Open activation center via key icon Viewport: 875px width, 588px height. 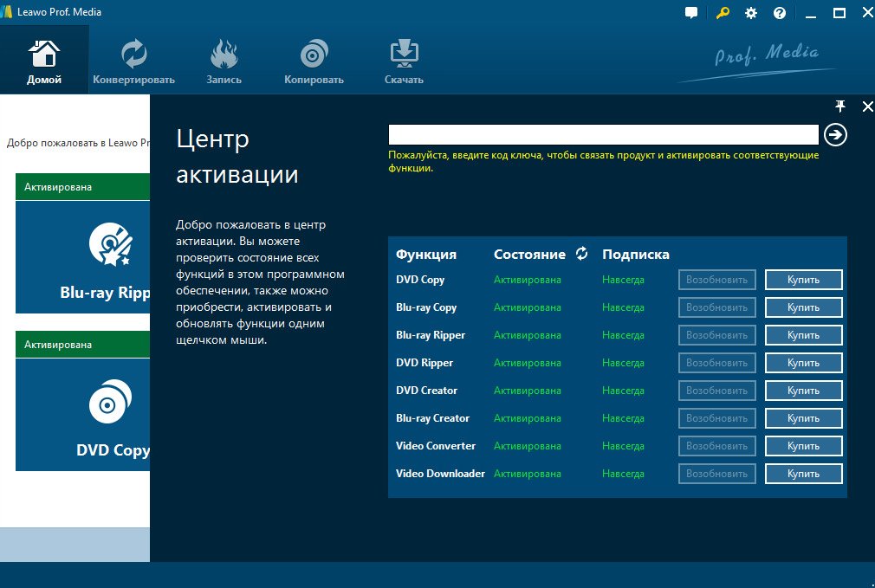(723, 13)
